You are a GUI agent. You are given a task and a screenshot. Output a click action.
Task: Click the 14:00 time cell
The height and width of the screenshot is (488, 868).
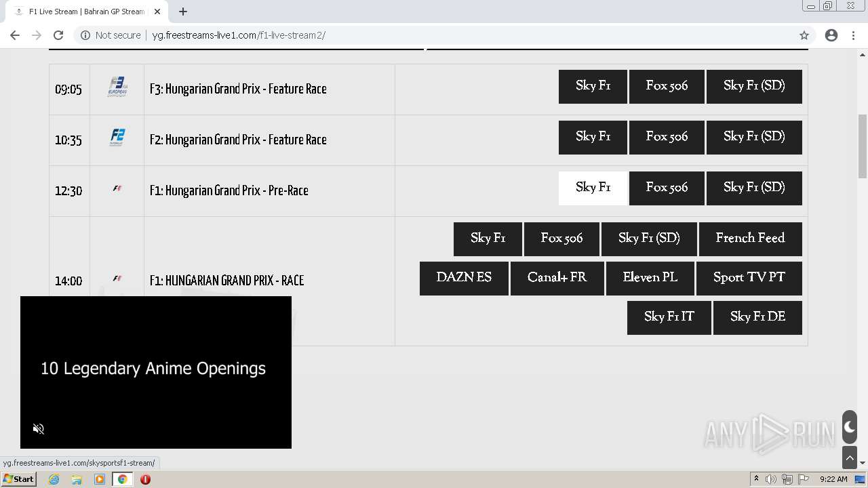click(x=68, y=281)
